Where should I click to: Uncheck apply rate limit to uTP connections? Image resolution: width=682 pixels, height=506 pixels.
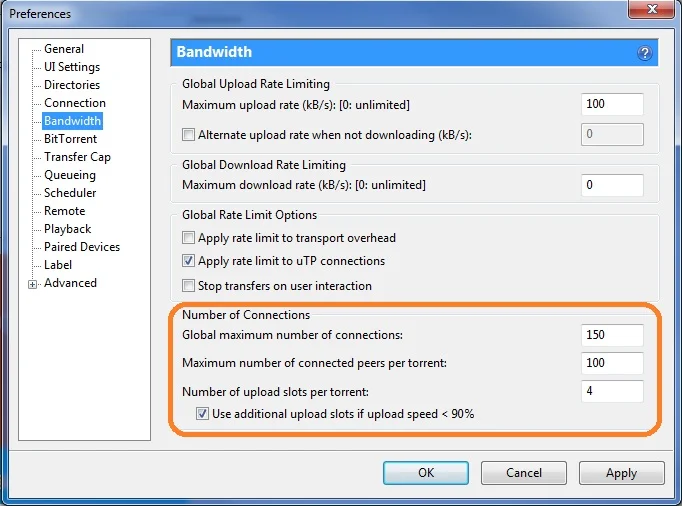[x=189, y=261]
